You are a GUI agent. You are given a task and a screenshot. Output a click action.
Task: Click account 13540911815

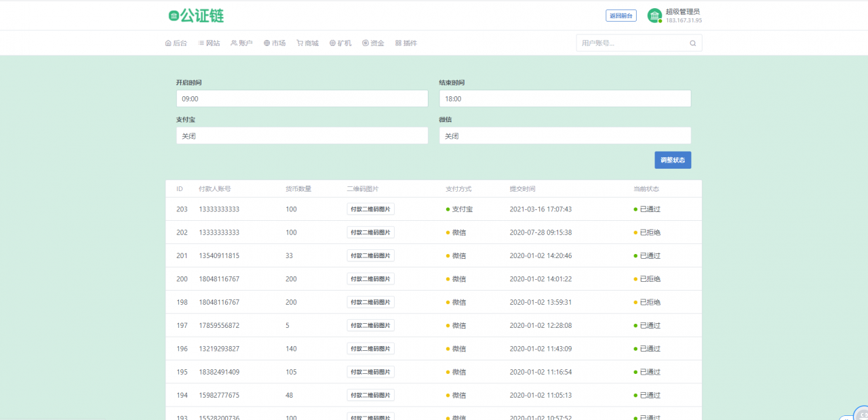(x=219, y=255)
